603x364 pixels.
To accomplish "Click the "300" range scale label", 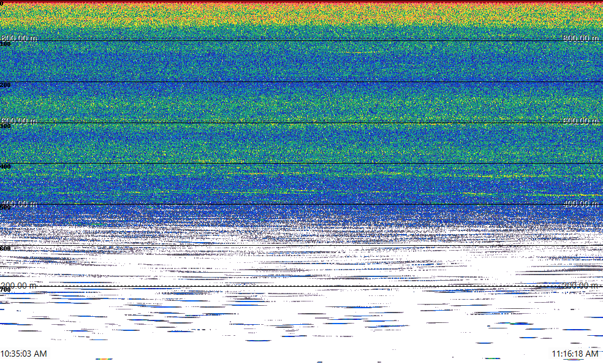I will pos(6,126).
